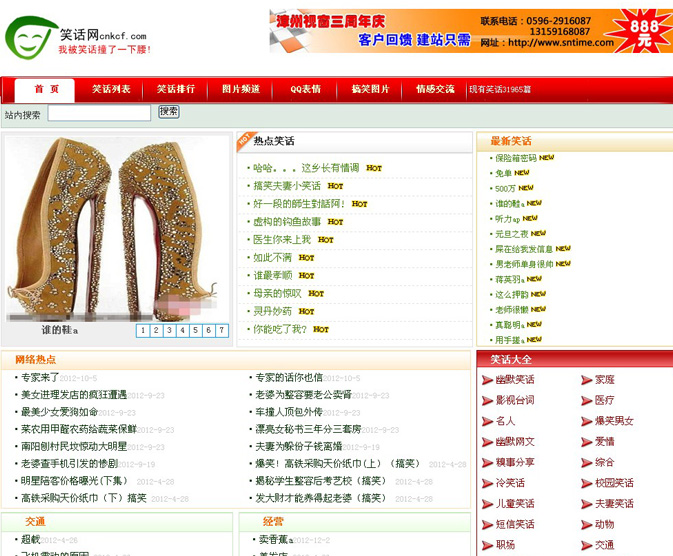673x556 pixels.
Task: Open the 首页 home tab
Action: [46, 89]
